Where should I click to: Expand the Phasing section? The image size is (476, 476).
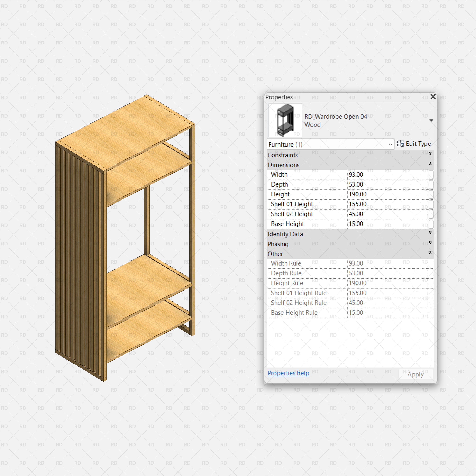[430, 242]
